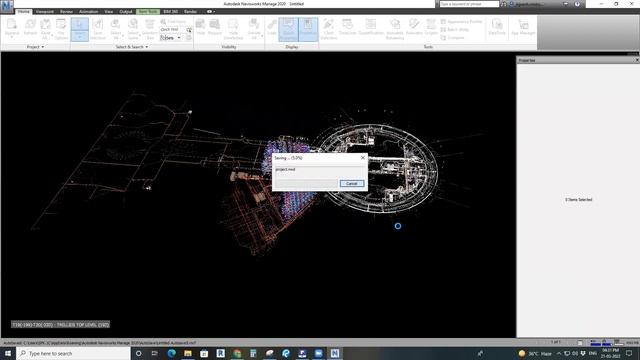
Task: Click the Require tool in Visibility panel
Action: coord(215,27)
